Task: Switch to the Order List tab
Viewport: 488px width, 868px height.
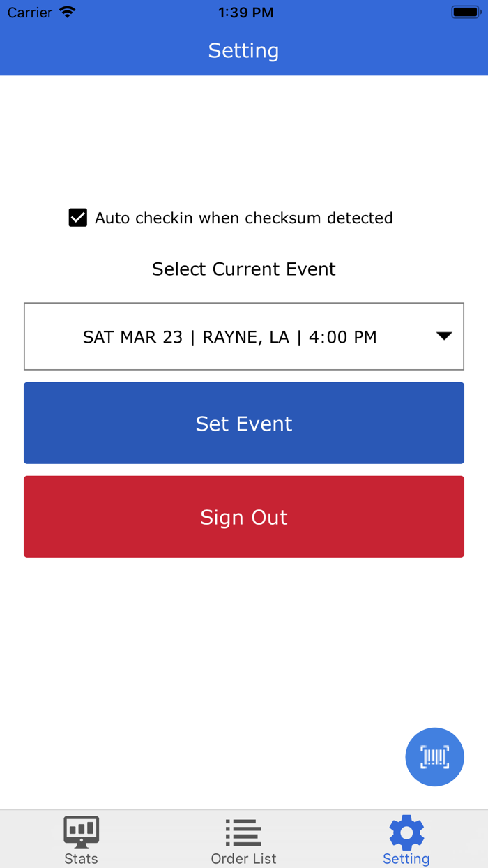Action: (x=243, y=839)
